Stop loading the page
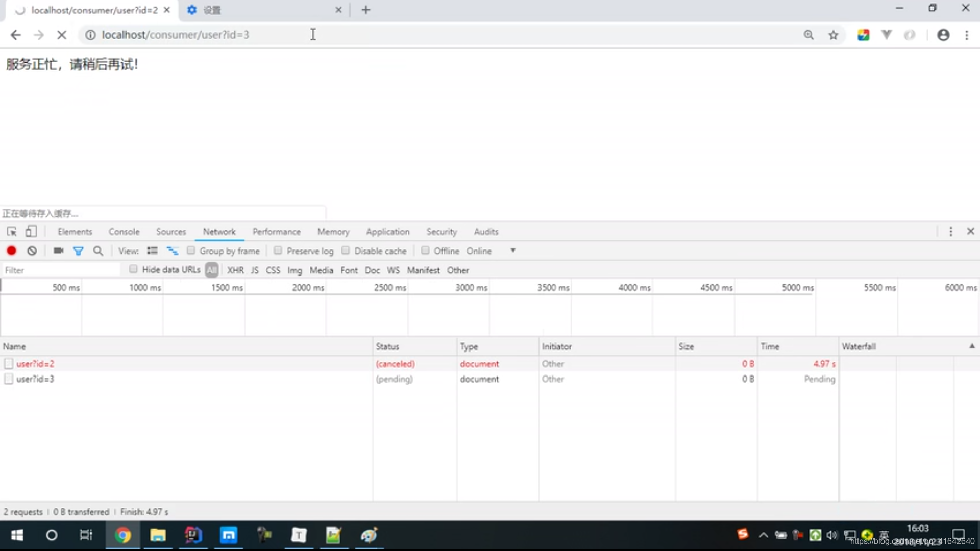Image resolution: width=980 pixels, height=551 pixels. click(62, 35)
